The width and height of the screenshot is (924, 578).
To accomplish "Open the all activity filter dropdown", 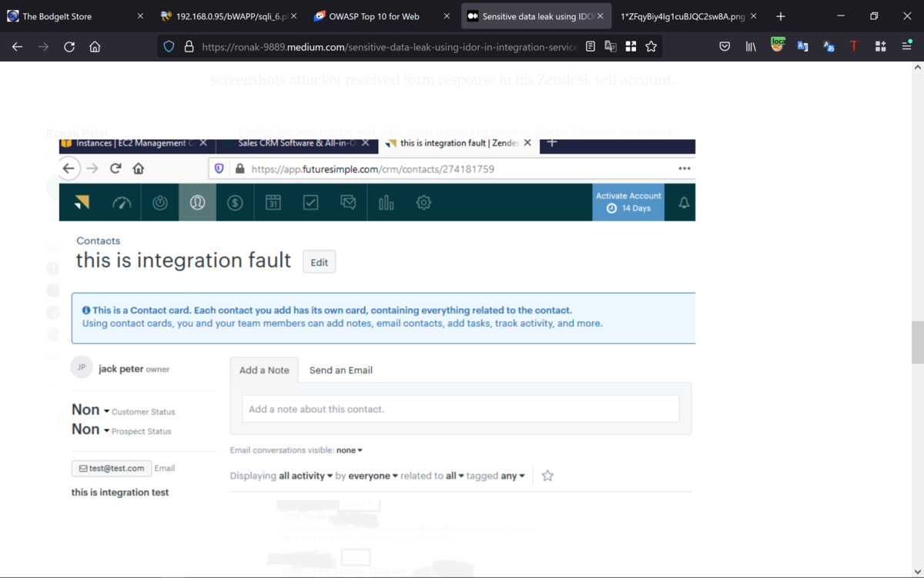I will point(306,476).
